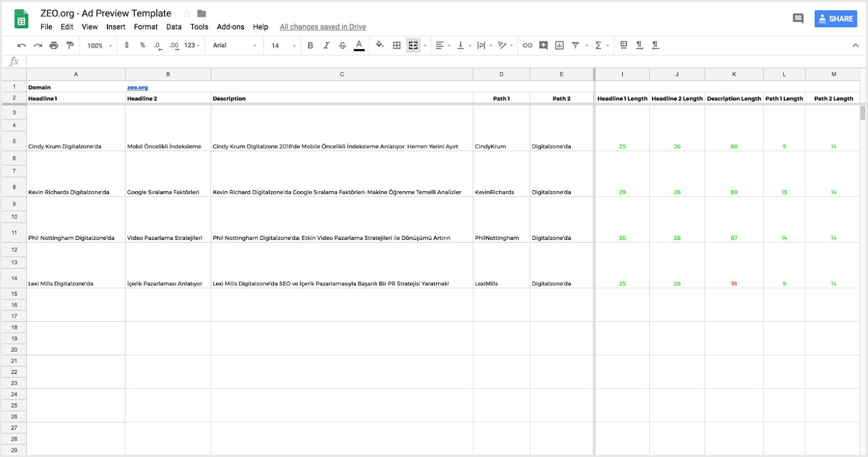Click the input tools icon
Image resolution: width=868 pixels, height=457 pixels.
[624, 45]
